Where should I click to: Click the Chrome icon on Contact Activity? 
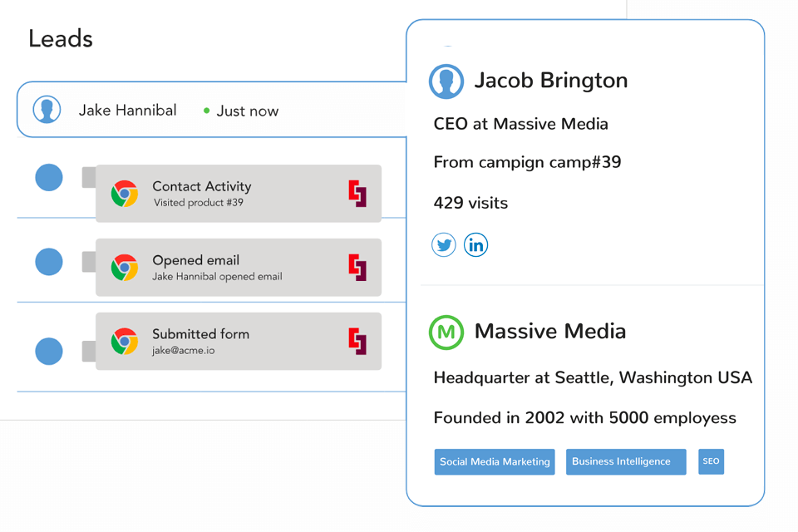pyautogui.click(x=125, y=194)
